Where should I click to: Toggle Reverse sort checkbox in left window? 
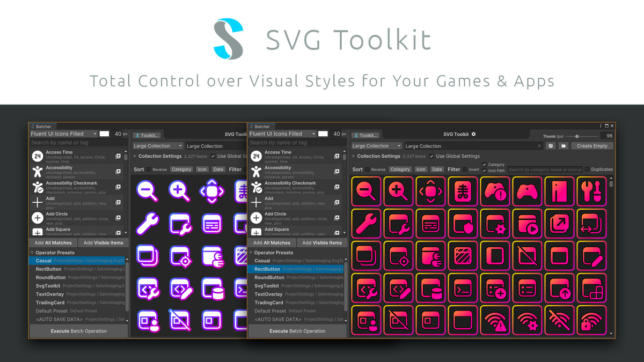(x=149, y=169)
